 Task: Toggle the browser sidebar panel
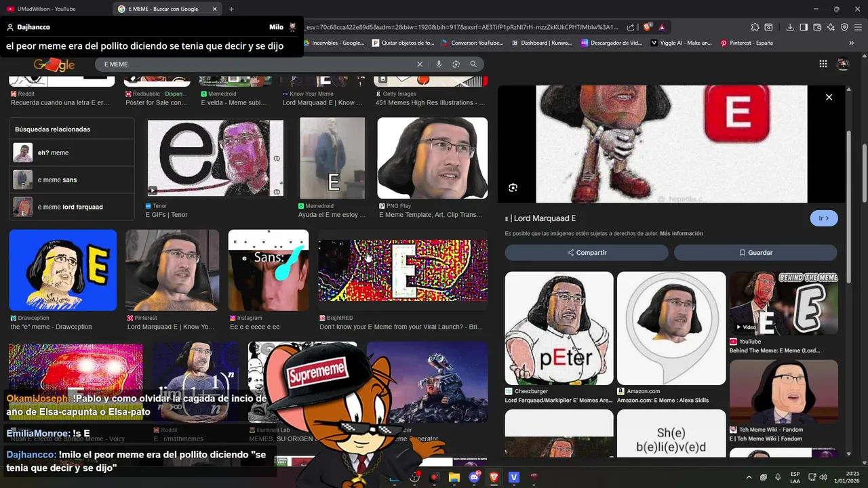tap(804, 27)
